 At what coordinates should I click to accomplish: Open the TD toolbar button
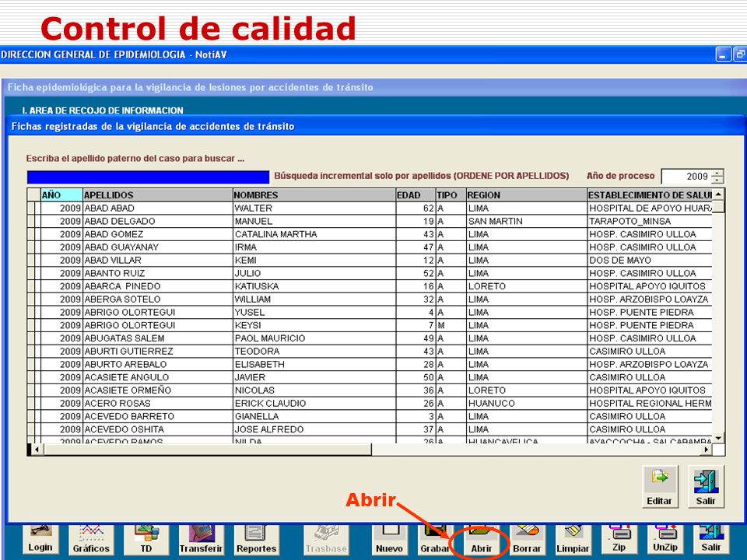point(146,540)
